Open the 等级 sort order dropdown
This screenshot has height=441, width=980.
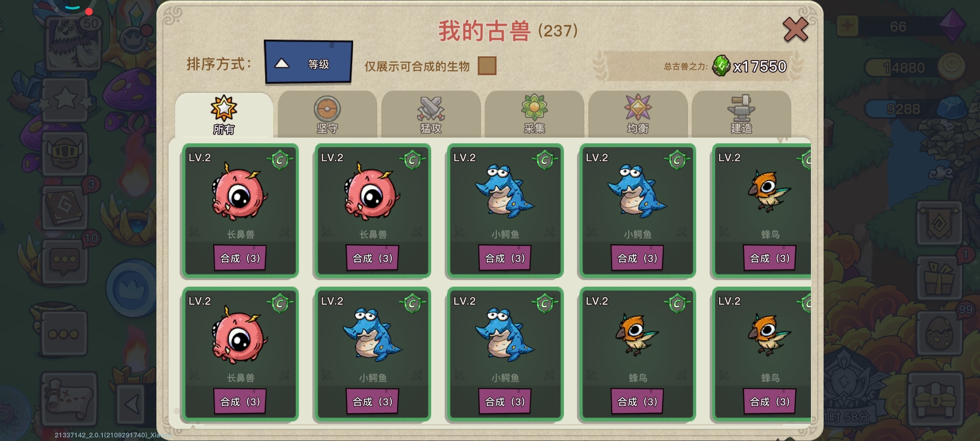pos(308,62)
